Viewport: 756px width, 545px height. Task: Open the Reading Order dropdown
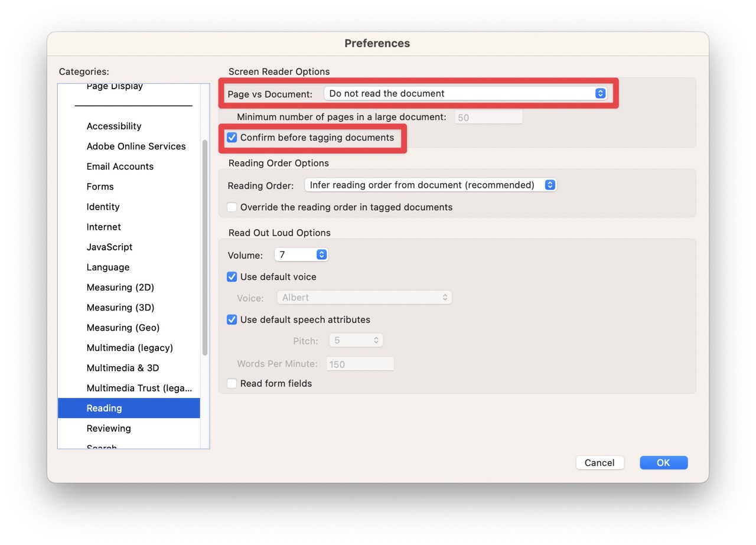(430, 184)
